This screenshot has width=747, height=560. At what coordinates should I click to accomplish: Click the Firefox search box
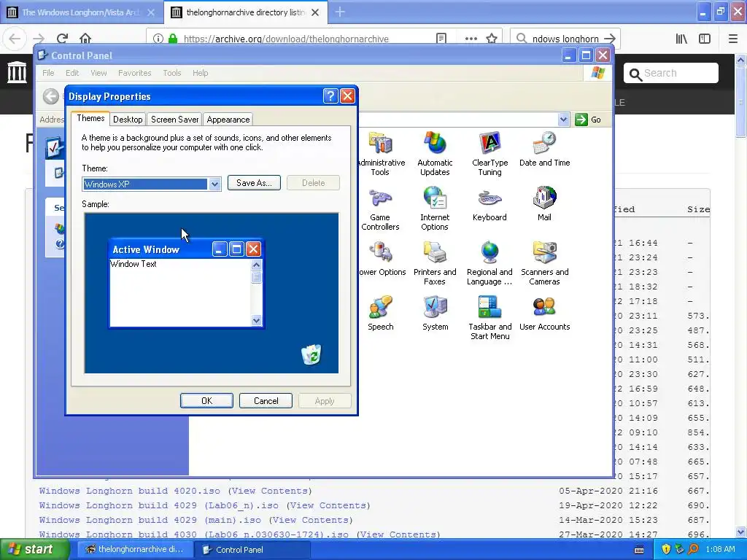click(x=565, y=39)
